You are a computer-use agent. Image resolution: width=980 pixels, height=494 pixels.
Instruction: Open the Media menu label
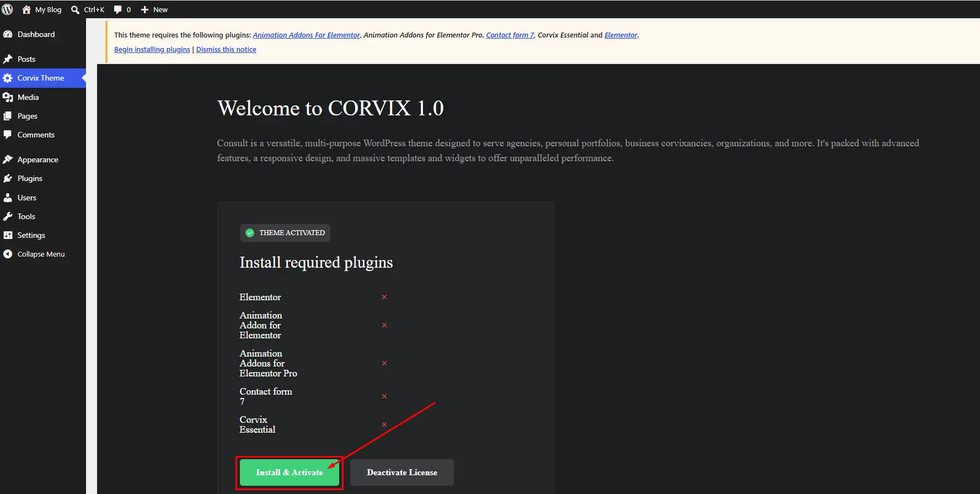[x=28, y=97]
